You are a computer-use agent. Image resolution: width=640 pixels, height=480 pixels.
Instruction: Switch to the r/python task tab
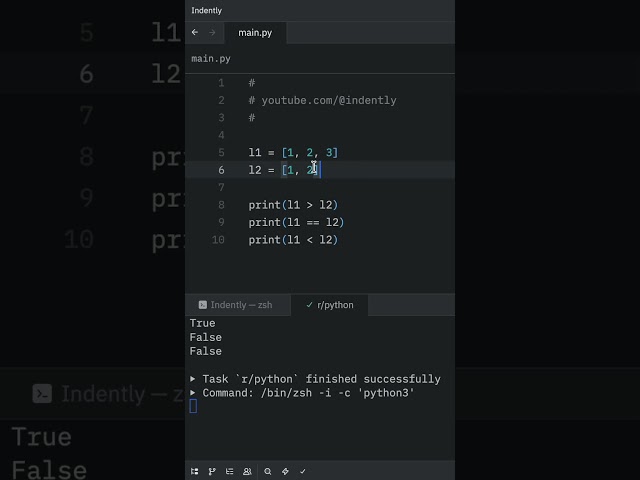[329, 305]
